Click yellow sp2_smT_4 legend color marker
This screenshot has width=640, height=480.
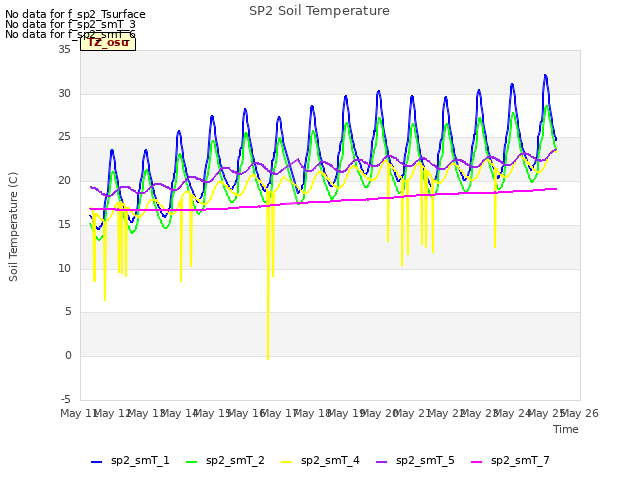coord(287,462)
